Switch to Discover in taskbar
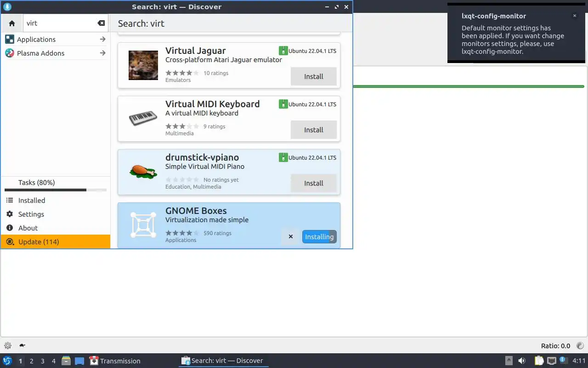The height and width of the screenshot is (368, 588). pyautogui.click(x=223, y=361)
